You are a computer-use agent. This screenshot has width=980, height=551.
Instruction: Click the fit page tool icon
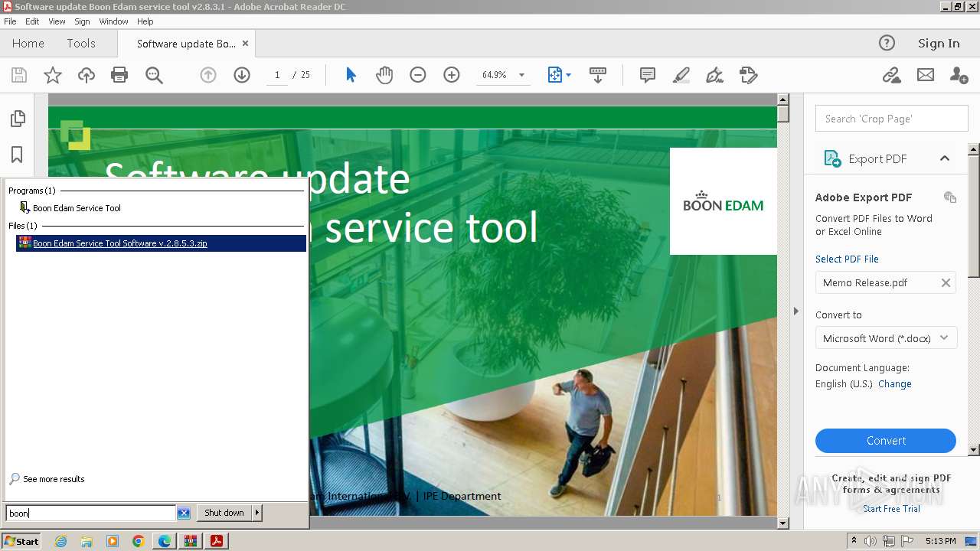click(555, 75)
